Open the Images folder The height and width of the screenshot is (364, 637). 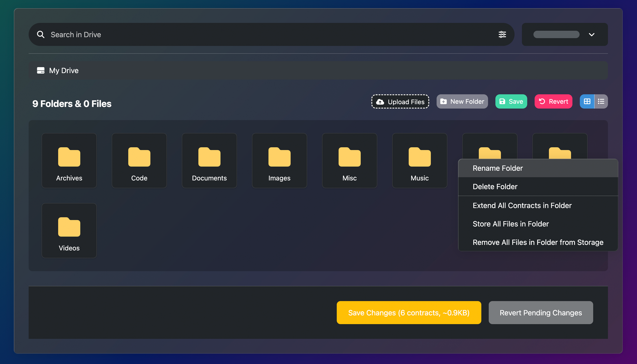tap(279, 160)
